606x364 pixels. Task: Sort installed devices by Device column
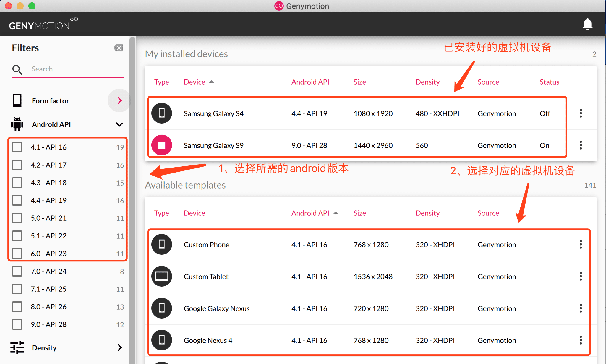195,82
